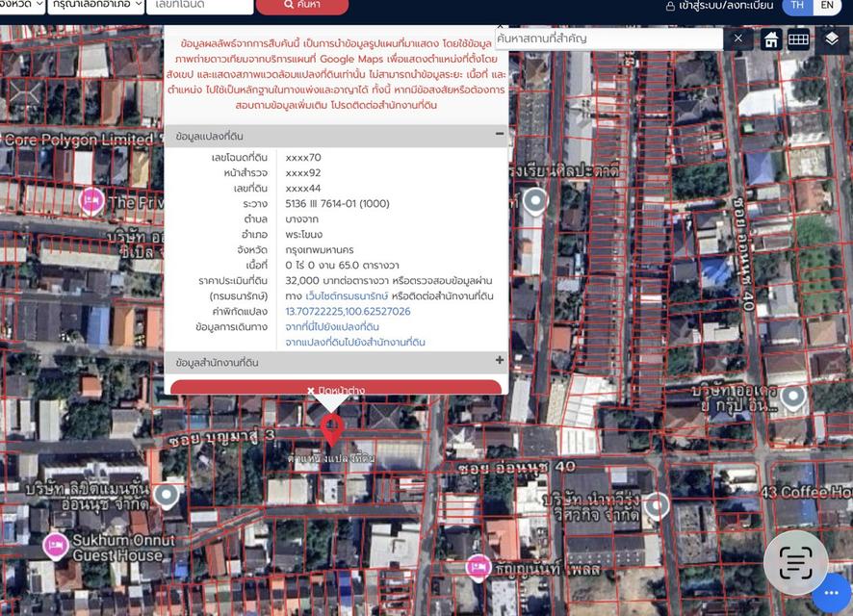Screen dimensions: 853x616
Task: Click the เลขที่โฉนด deed number input field
Action: tap(202, 4)
